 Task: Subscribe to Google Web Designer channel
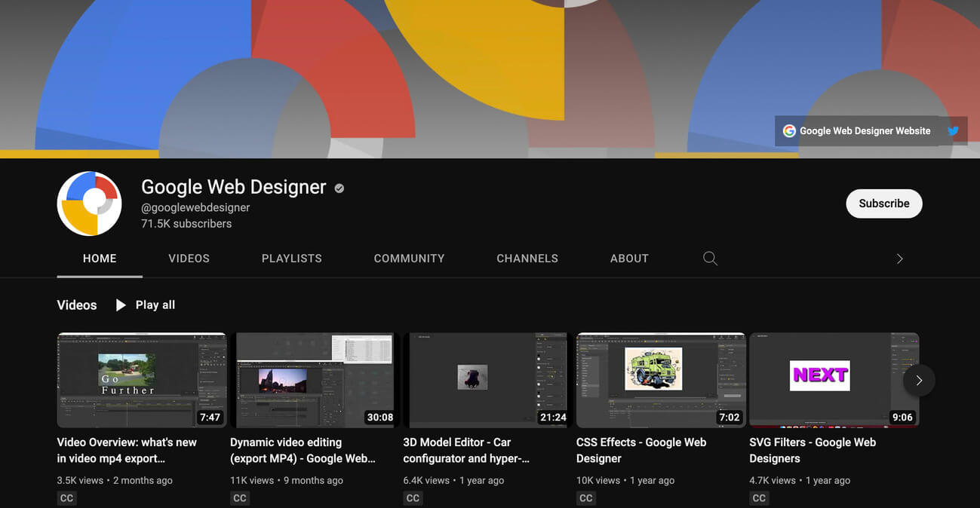[x=884, y=204]
